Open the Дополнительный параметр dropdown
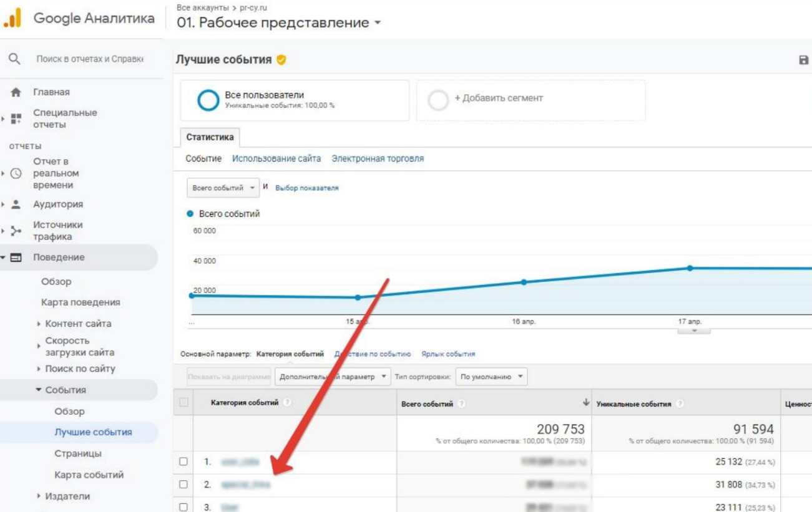 tap(333, 377)
